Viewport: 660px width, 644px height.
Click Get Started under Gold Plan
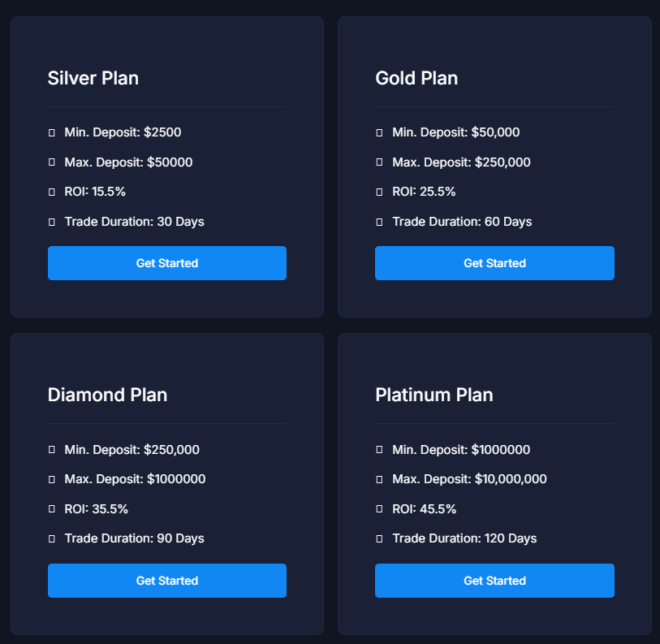494,263
